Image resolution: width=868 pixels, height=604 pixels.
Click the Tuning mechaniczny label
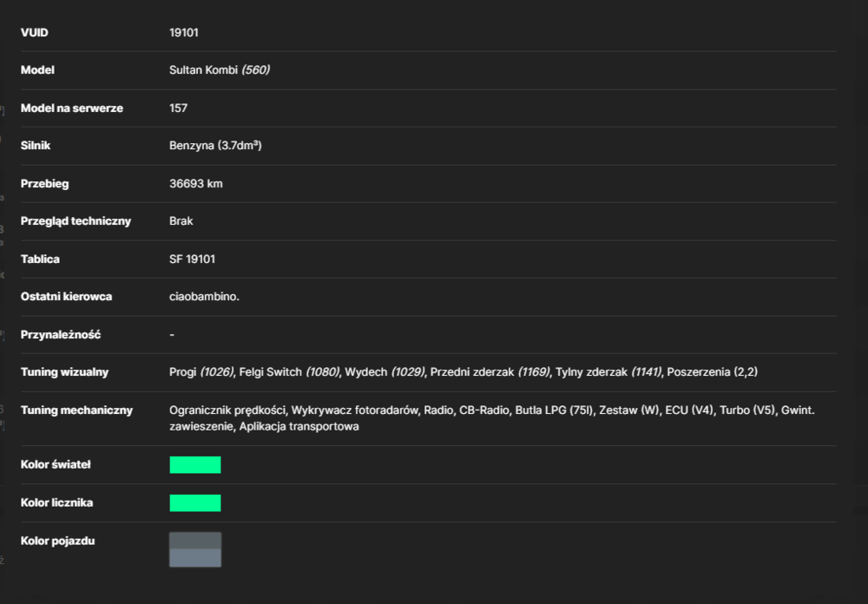76,410
